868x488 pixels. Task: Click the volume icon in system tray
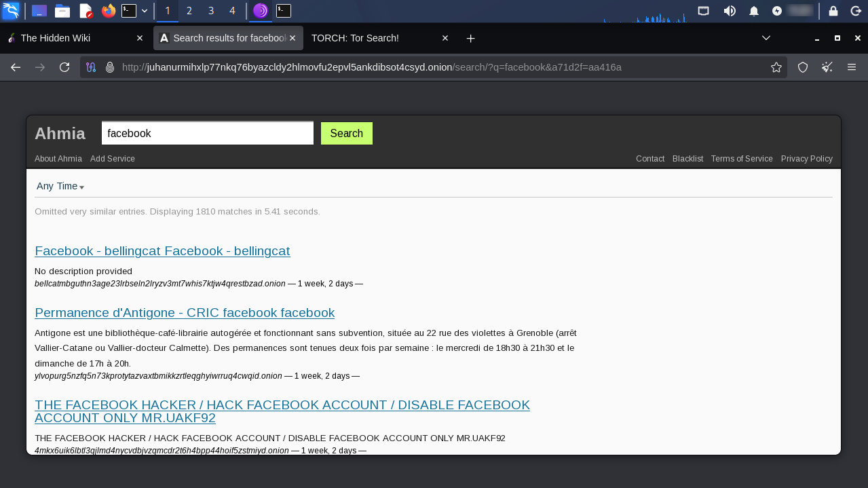pos(730,11)
